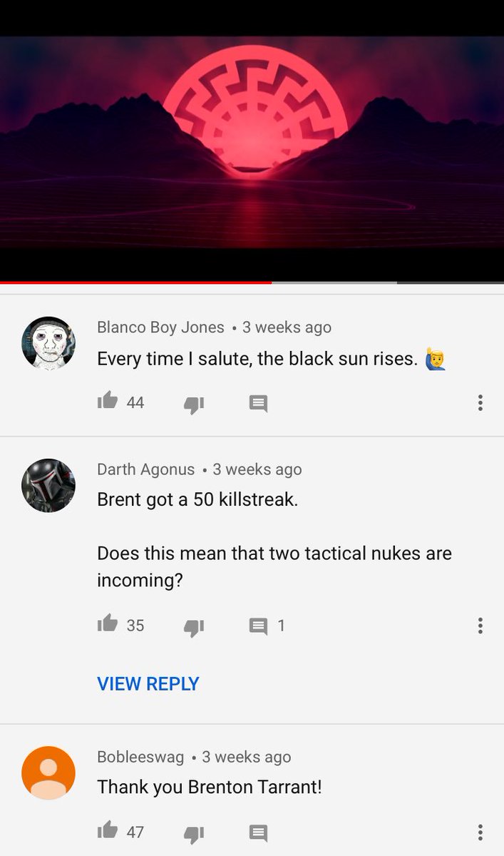Open more options for Bobleeswag comment
This screenshot has width=504, height=856.
point(480,832)
